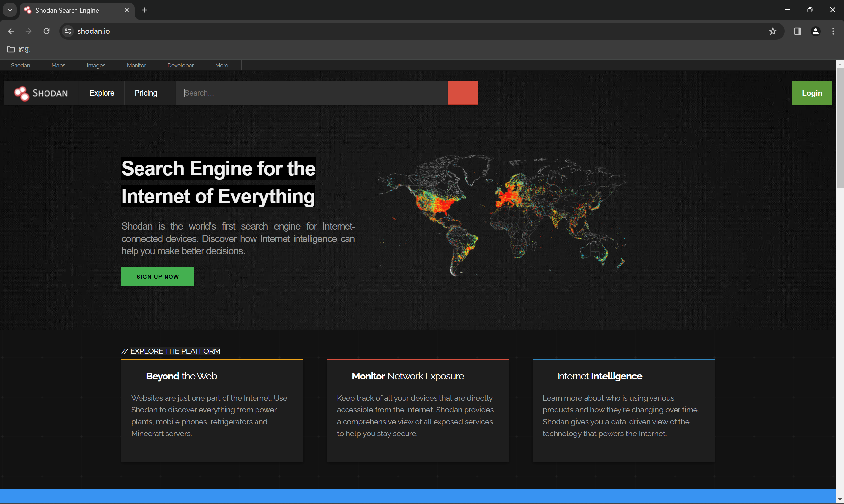Viewport: 844px width, 504px height.
Task: Click the scrollbar up arrow
Action: click(840, 64)
